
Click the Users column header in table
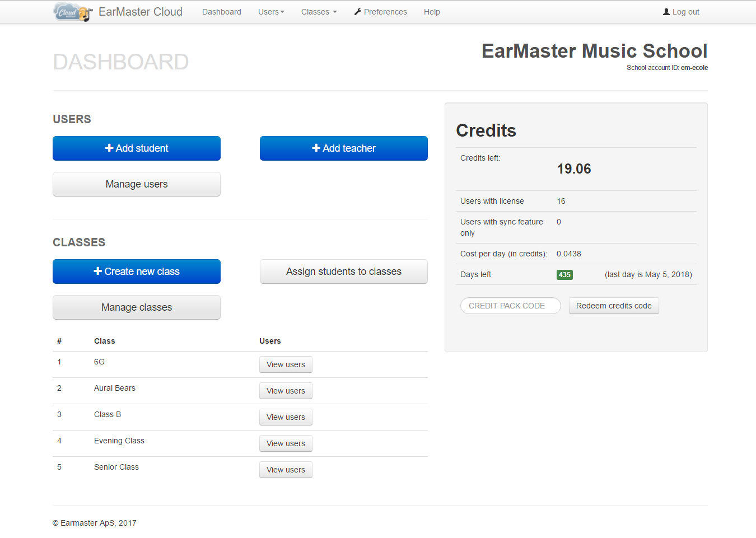[x=270, y=341]
